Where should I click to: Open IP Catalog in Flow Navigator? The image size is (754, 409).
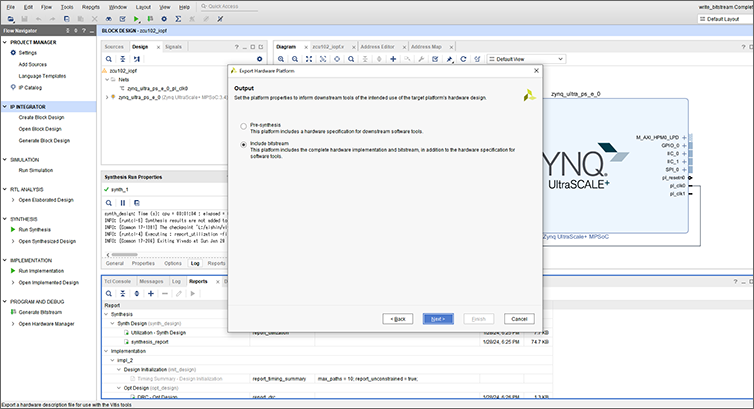click(30, 87)
